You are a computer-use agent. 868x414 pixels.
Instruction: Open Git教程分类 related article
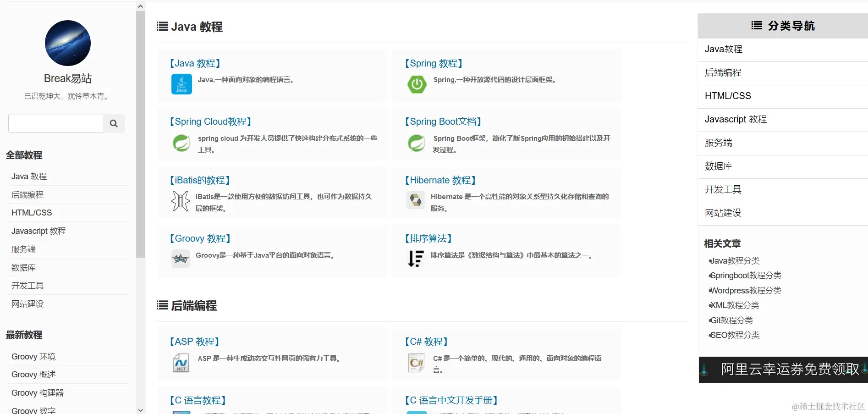click(731, 320)
